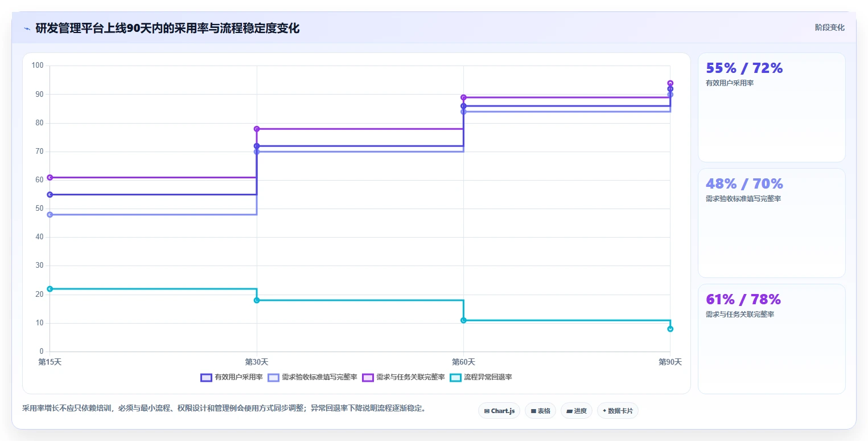Click the footnote text starting 采用率增长不应只依赖培训
This screenshot has width=868, height=441.
click(x=224, y=409)
